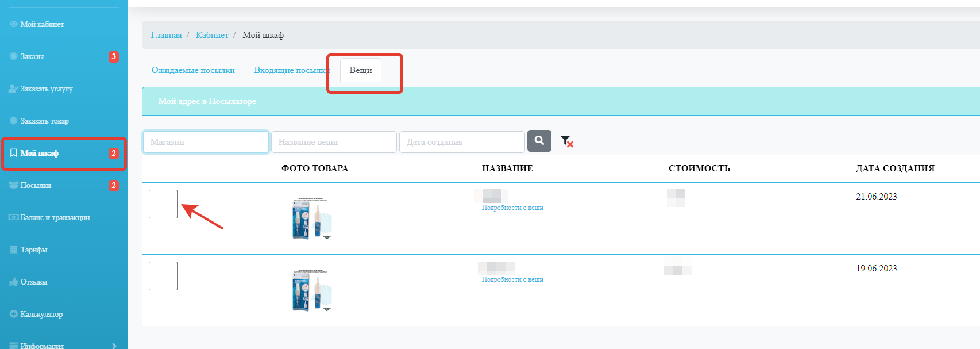
Task: Open Калькулятор sidebar item
Action: [x=41, y=314]
